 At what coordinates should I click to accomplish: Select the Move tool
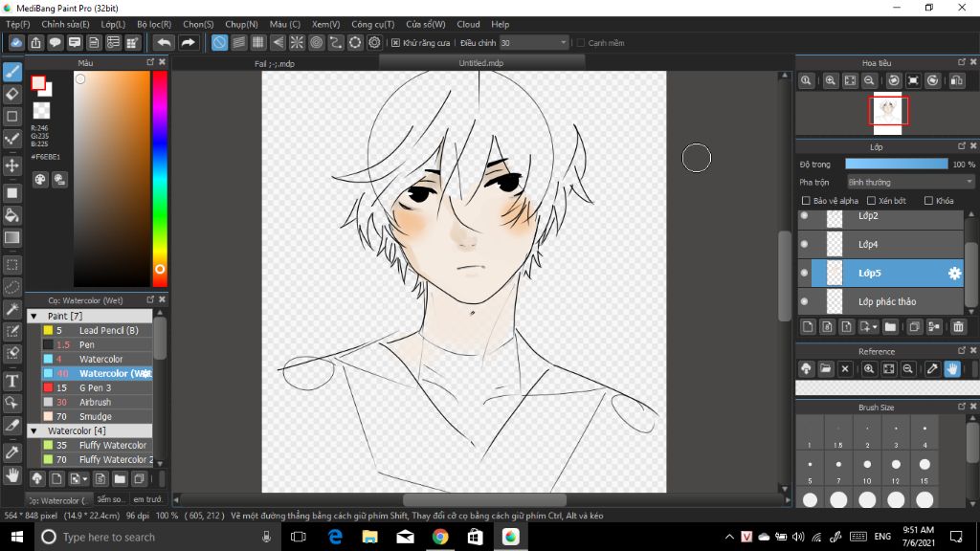[11, 165]
